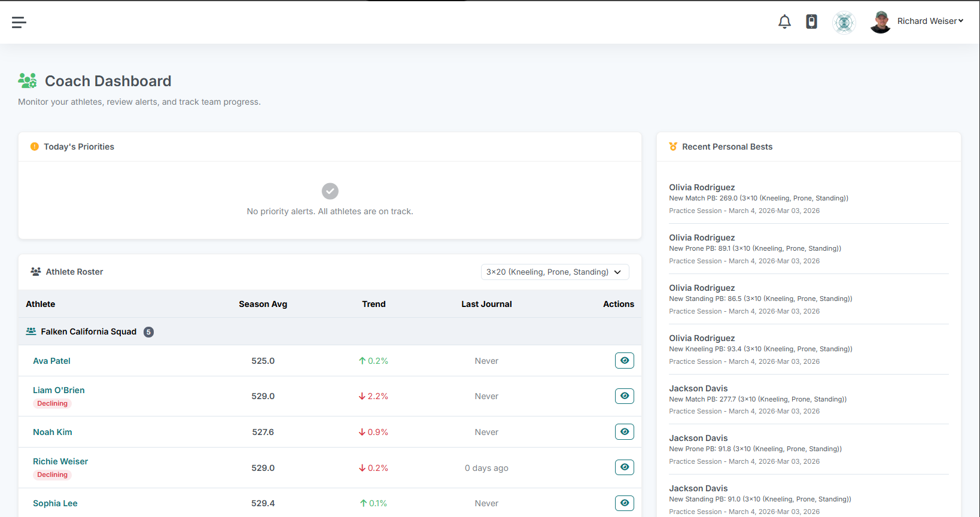Click Richard Weiser's profile avatar
Screen dimensions: 980x517
pos(880,22)
